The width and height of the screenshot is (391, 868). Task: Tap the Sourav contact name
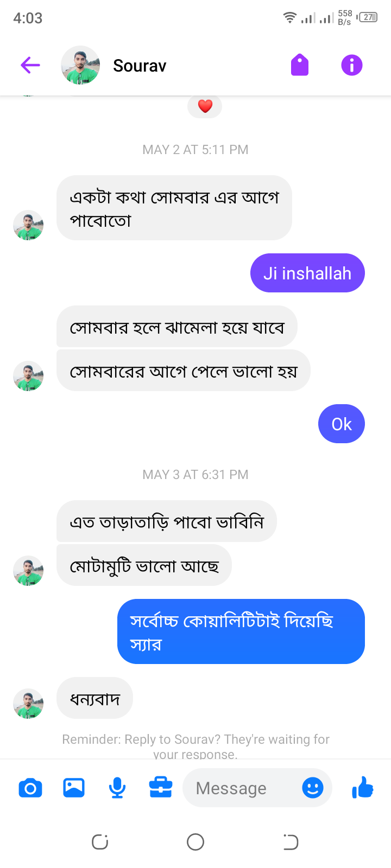pos(140,66)
